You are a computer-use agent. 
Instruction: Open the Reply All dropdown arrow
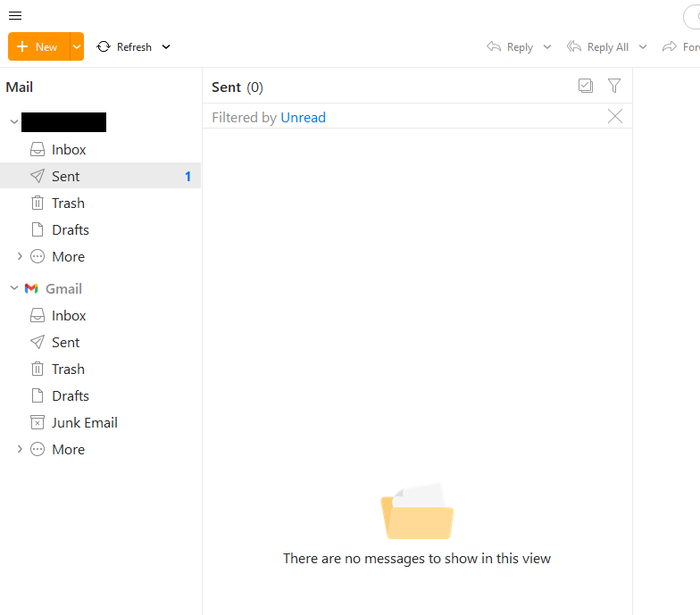(x=643, y=46)
